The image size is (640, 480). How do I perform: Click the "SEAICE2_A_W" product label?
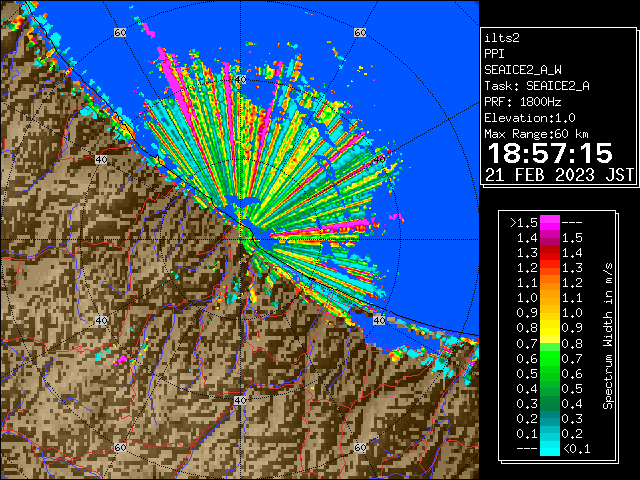523,70
